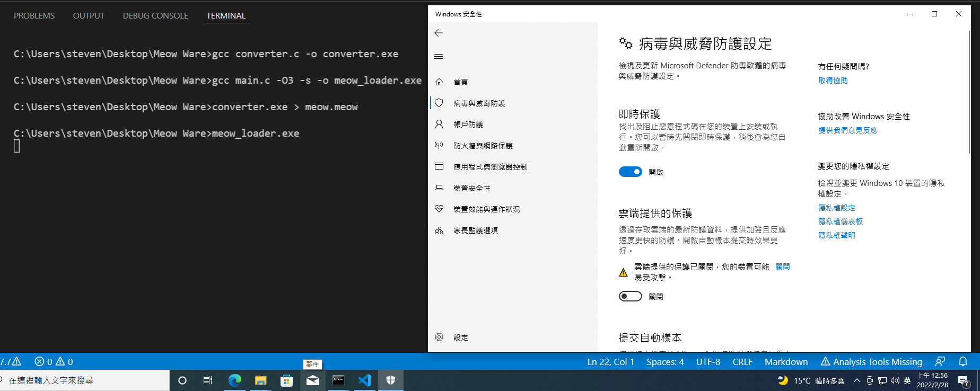
Task: Open Task View on the taskbar
Action: pos(208,380)
